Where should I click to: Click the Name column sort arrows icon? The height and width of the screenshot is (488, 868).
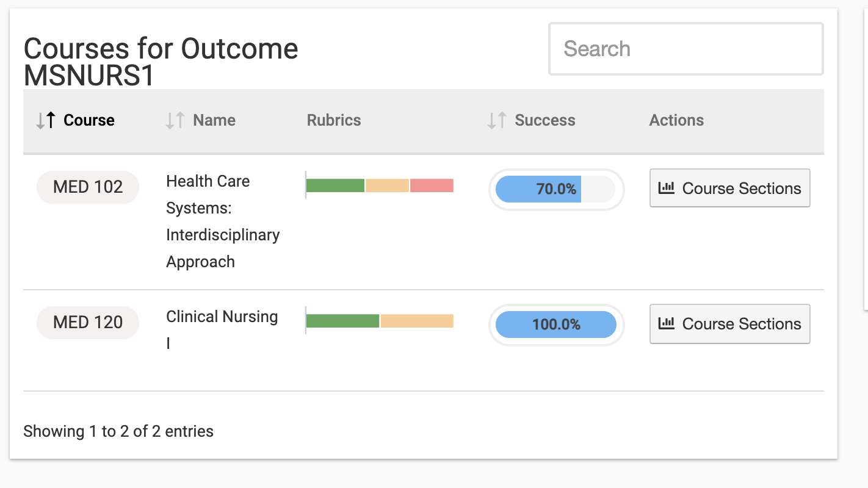(175, 121)
